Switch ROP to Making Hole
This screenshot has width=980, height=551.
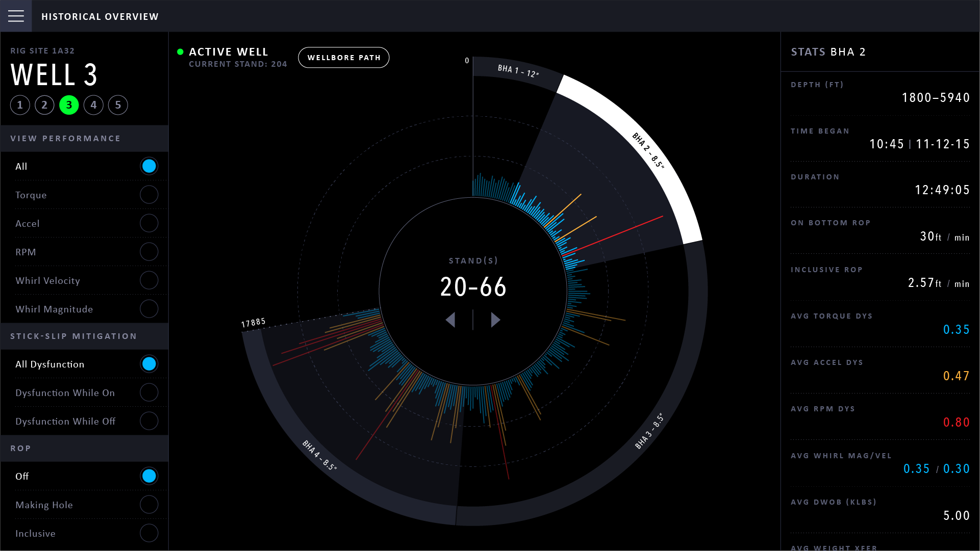coord(149,505)
